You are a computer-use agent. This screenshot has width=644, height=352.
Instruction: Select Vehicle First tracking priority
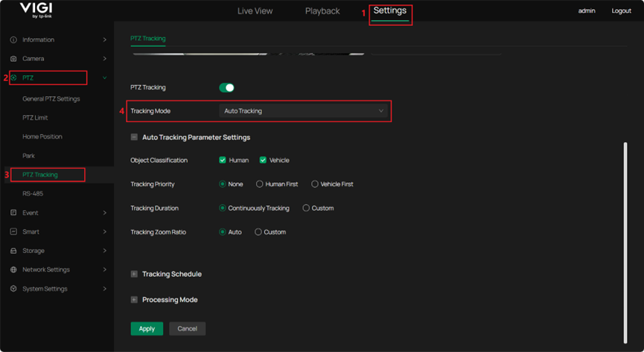click(315, 184)
